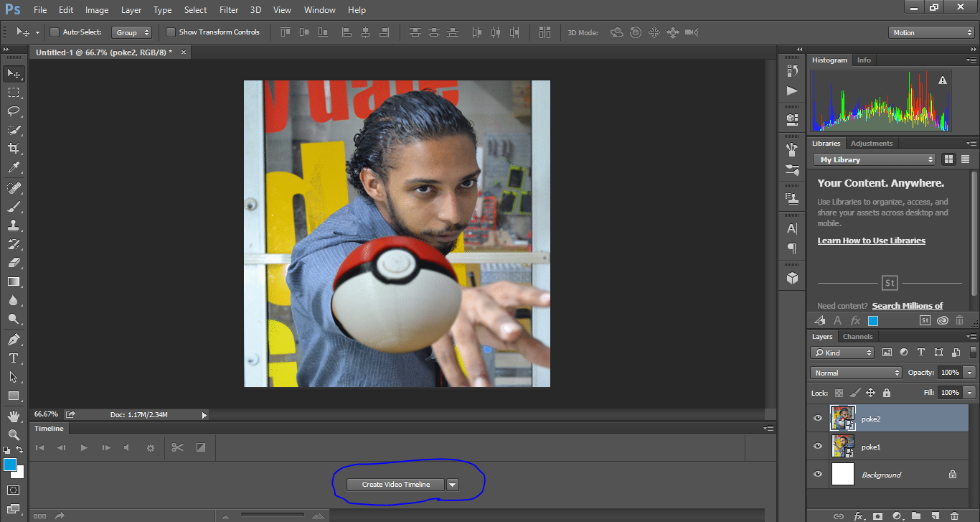Open the Filter menu
Viewport: 980px width, 522px height.
[229, 10]
